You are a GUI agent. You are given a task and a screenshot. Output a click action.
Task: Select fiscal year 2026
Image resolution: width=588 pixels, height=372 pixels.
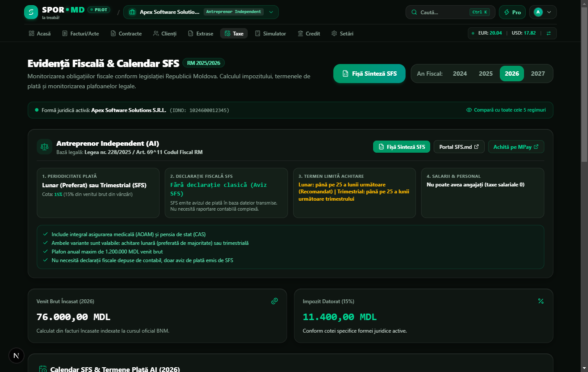tap(512, 74)
